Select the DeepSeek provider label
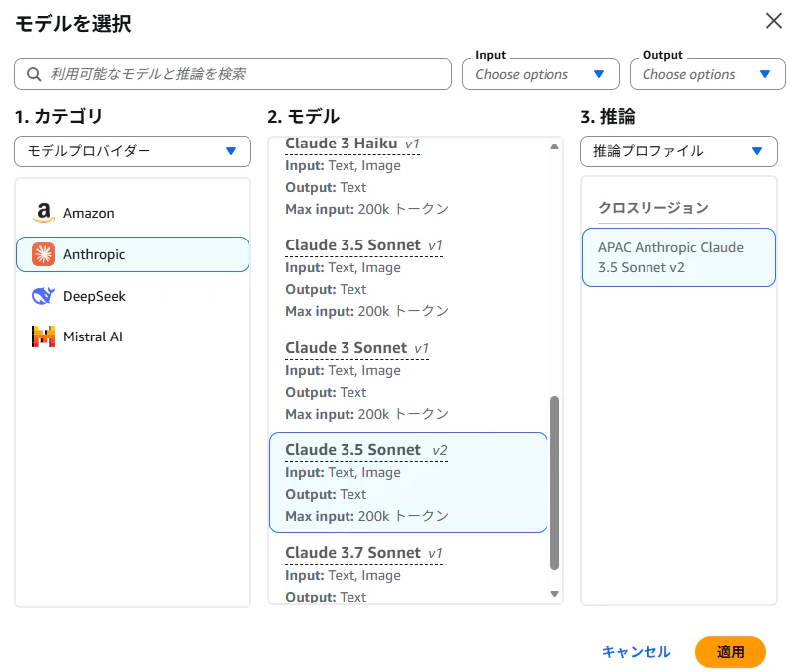The width and height of the screenshot is (796, 672). click(x=94, y=296)
